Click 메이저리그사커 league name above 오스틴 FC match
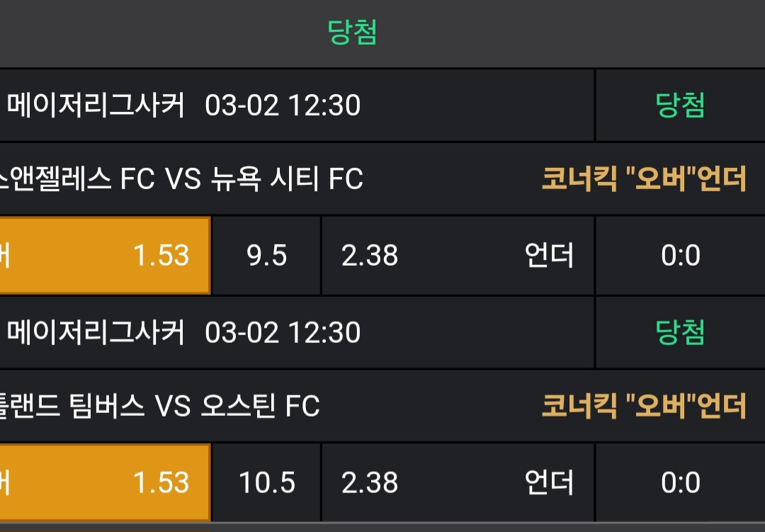This screenshot has width=765, height=532. point(96,332)
